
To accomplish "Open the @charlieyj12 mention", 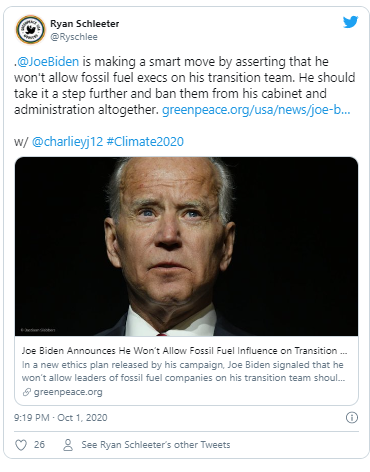I will click(67, 142).
